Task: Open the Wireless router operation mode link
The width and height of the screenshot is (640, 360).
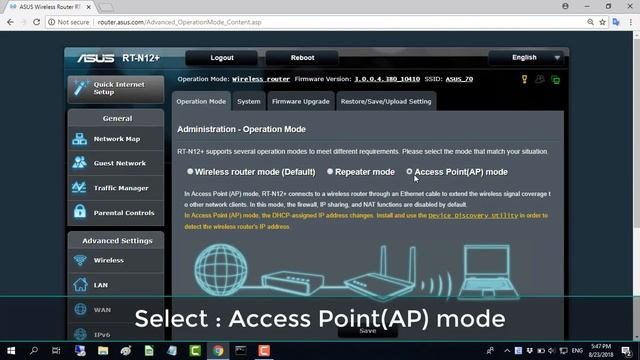Action: pos(261,79)
